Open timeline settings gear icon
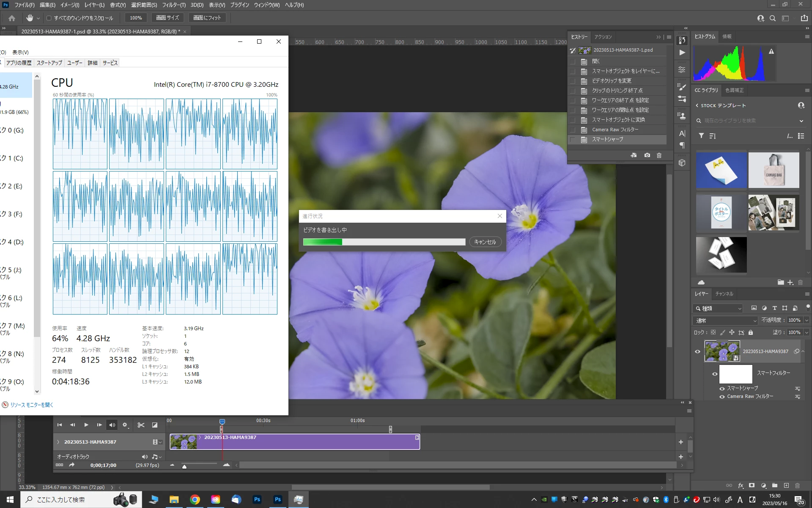 [125, 425]
